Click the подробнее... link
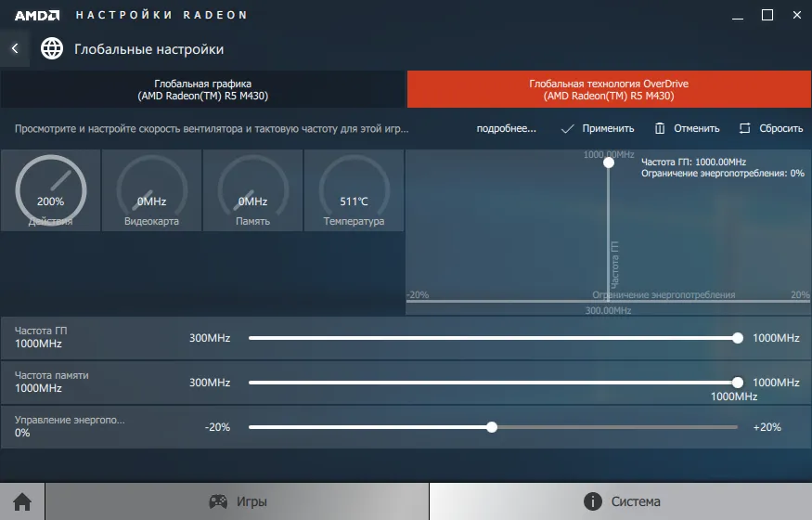 506,128
